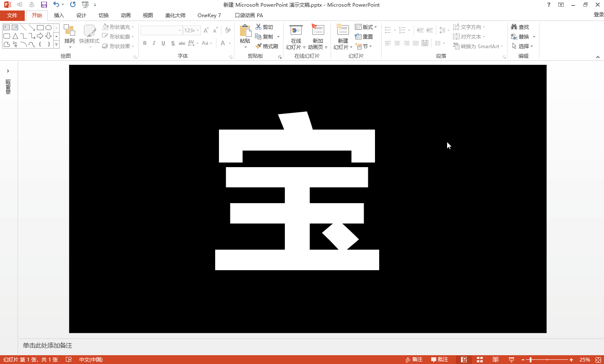604x364 pixels.
Task: Toggle Bold formatting
Action: click(145, 43)
